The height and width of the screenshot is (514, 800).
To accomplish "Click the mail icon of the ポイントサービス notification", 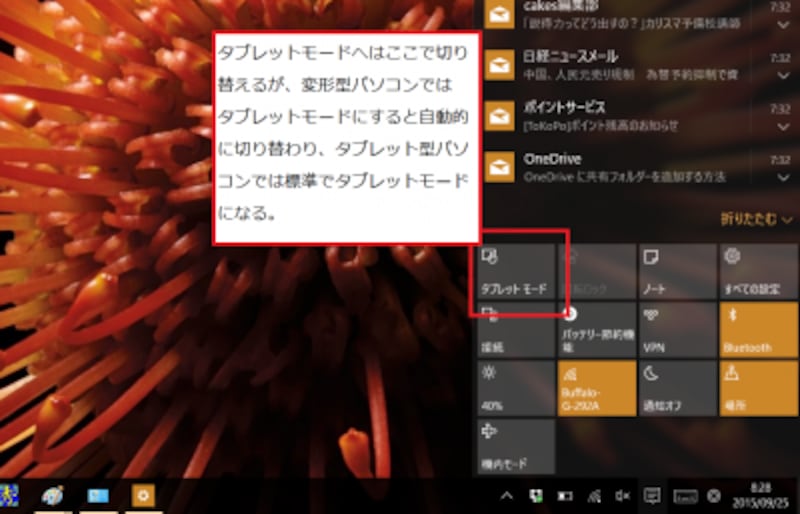I will point(499,116).
